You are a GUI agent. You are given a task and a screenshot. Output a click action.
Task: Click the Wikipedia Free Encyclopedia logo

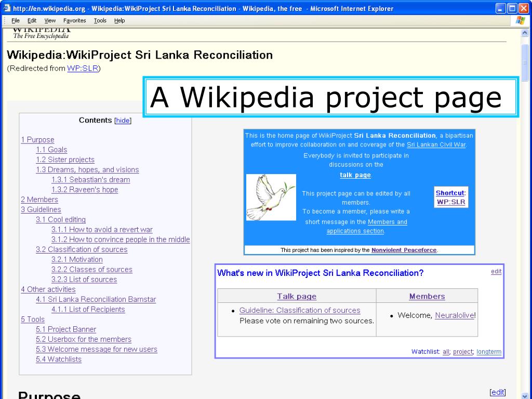coord(41,34)
